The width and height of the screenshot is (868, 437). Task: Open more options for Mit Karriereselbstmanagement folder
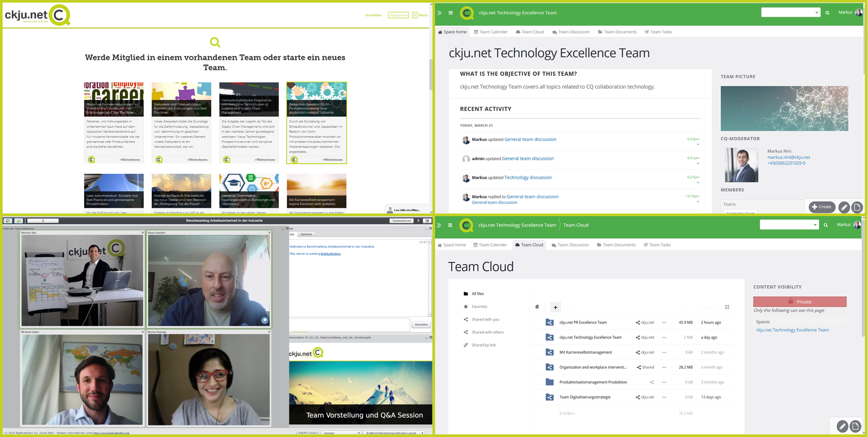point(664,352)
